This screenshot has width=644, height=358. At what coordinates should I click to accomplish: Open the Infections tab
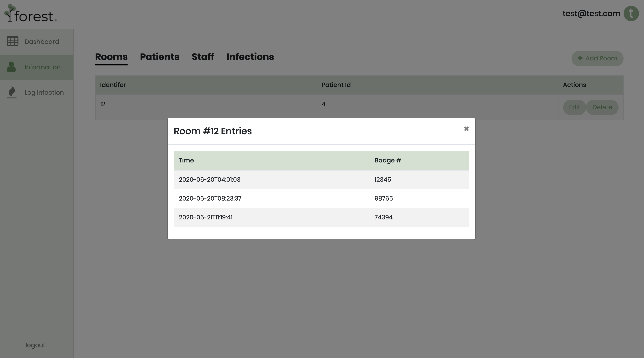click(250, 57)
